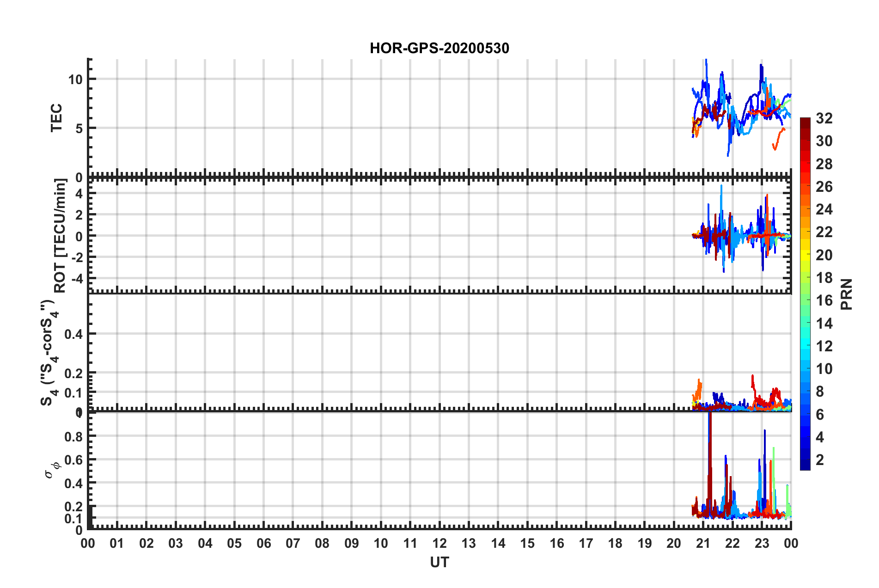879x588 pixels.
Task: Click UT axis tick label 14
Action: pos(498,543)
